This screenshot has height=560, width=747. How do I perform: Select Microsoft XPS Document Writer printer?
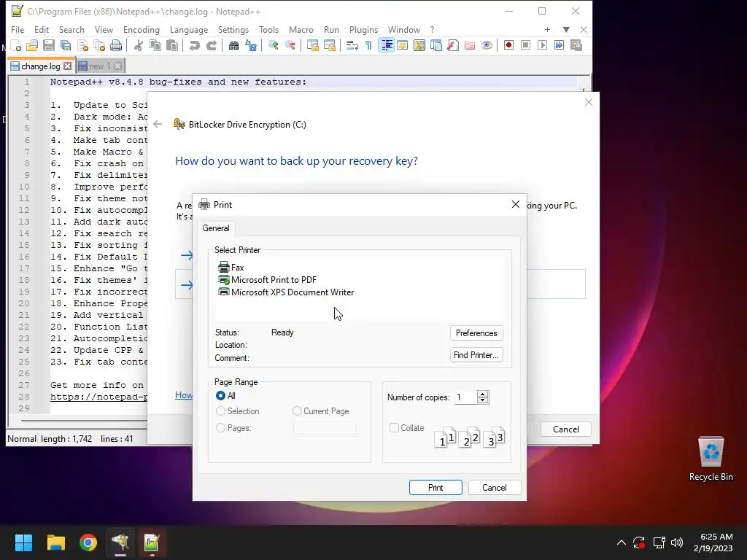[286, 292]
